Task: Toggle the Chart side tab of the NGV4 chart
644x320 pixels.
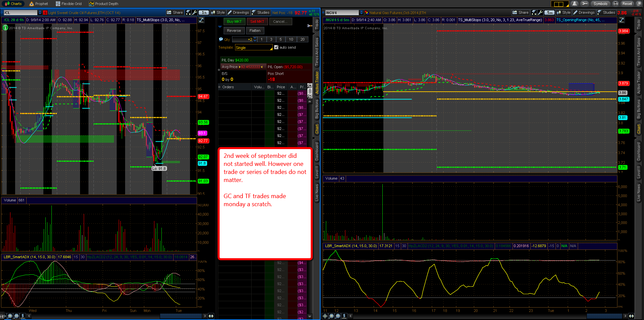Action: (x=639, y=129)
